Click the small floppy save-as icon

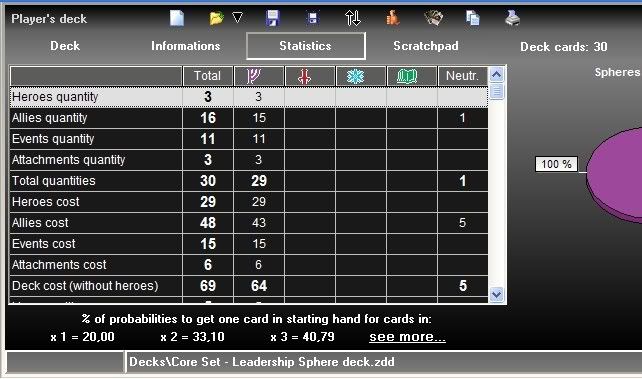click(x=313, y=18)
